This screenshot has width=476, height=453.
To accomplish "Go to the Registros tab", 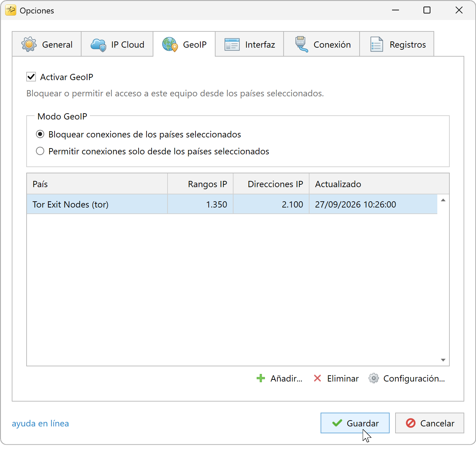I will click(x=397, y=44).
